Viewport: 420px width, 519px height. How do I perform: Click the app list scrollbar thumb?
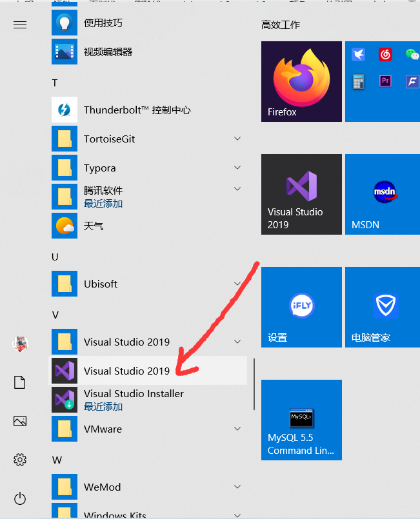click(x=254, y=384)
